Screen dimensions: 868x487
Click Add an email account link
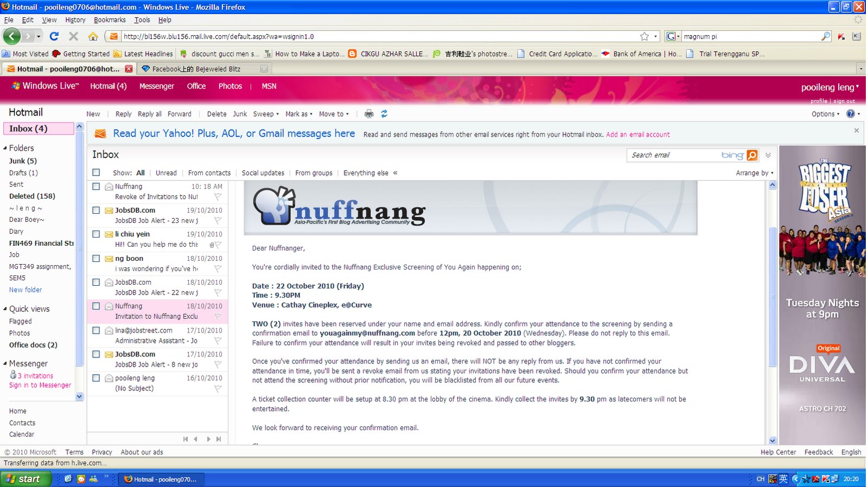(638, 134)
